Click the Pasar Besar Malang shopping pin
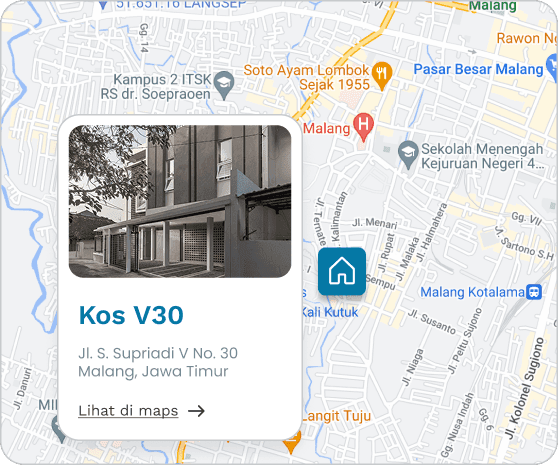This screenshot has height=468, width=558. point(552,67)
